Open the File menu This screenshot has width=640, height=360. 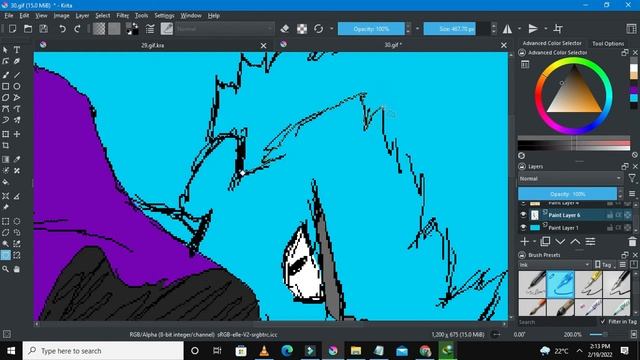[9, 16]
